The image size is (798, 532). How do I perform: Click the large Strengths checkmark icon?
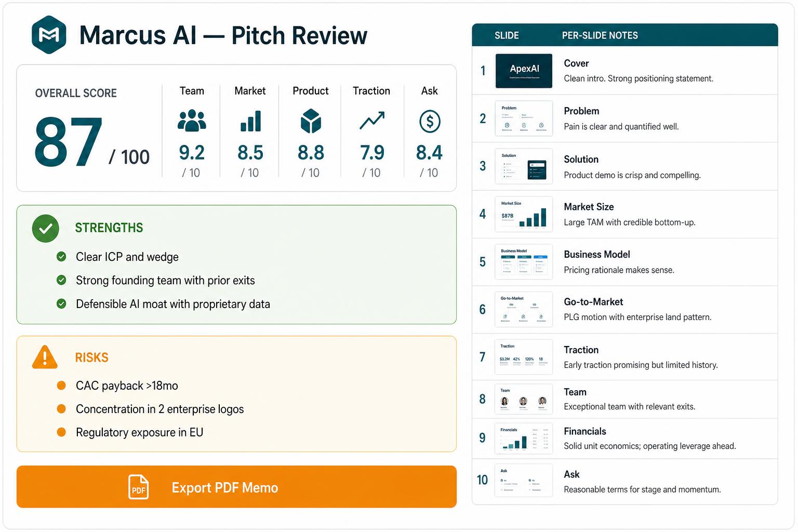pyautogui.click(x=46, y=229)
